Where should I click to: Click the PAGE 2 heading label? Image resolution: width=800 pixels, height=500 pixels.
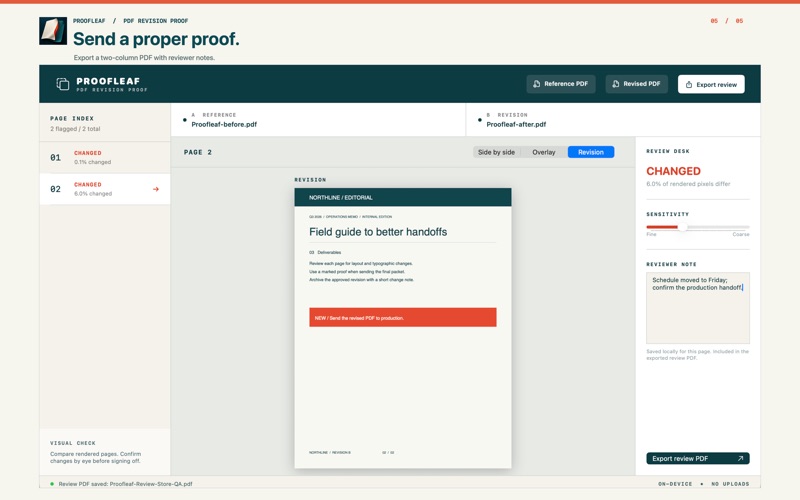coord(198,152)
